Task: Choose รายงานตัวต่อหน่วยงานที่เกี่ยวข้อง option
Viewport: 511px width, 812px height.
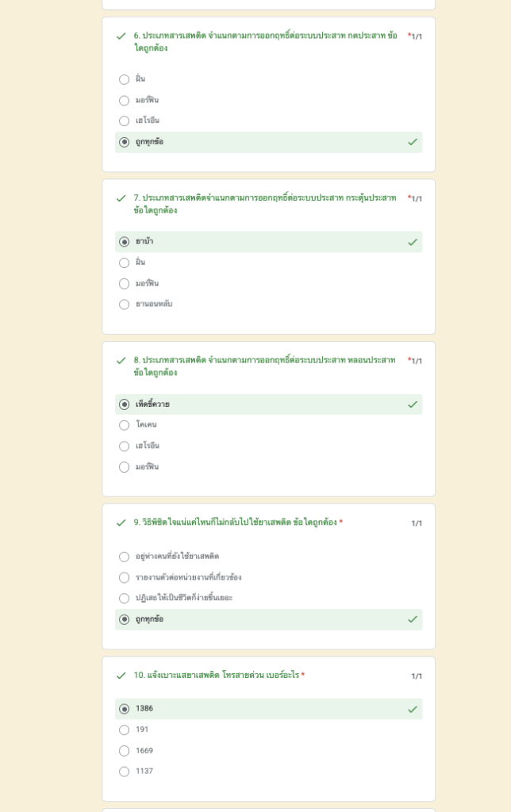Action: pos(124,577)
